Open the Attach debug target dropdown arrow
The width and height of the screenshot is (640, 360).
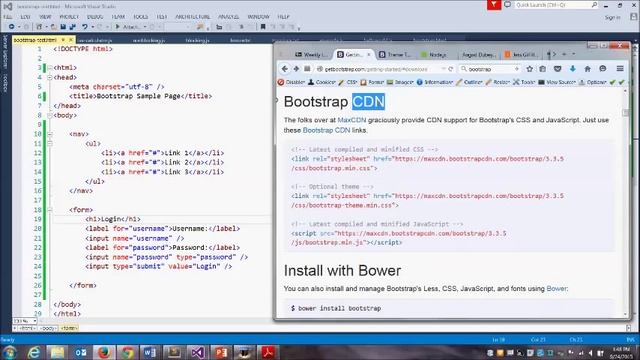pyautogui.click(x=145, y=27)
